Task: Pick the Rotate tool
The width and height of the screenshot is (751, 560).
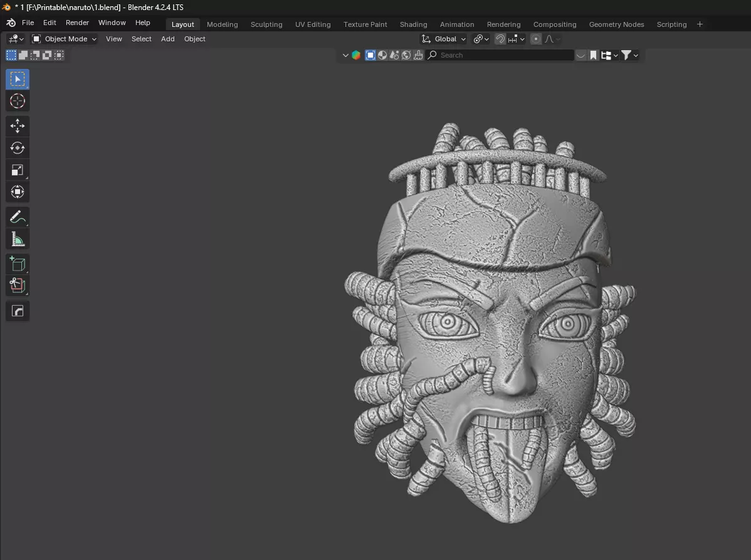Action: click(18, 148)
